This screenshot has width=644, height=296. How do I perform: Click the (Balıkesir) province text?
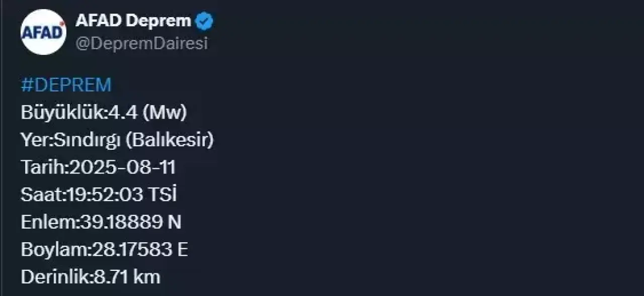tap(170, 140)
